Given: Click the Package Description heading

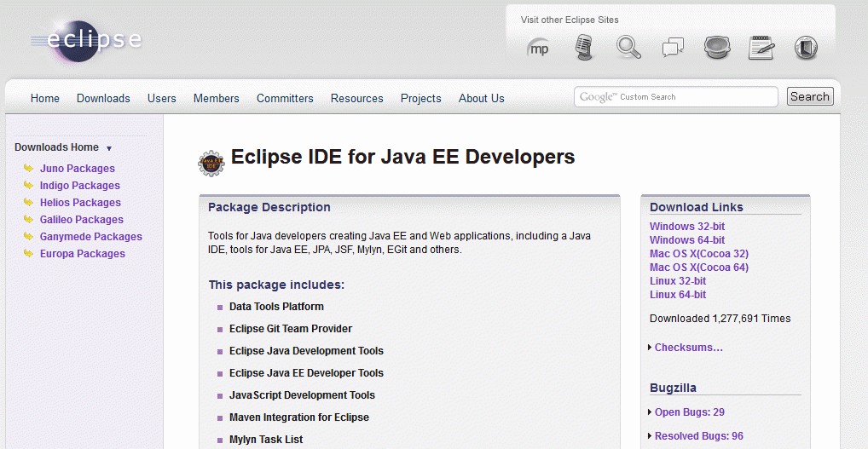Looking at the screenshot, I should coord(269,207).
